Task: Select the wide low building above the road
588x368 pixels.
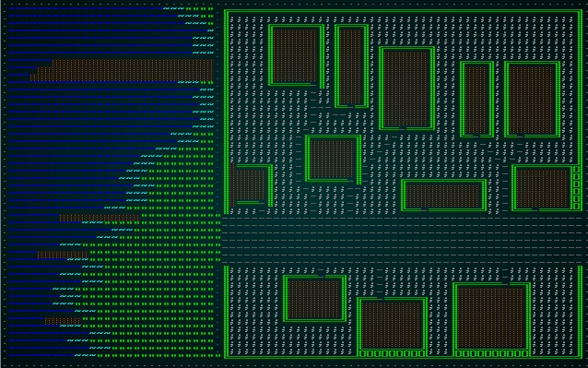Action: tap(443, 195)
